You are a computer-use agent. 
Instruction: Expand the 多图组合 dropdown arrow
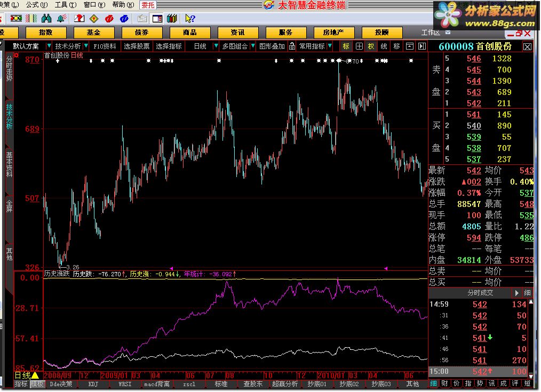coord(253,46)
